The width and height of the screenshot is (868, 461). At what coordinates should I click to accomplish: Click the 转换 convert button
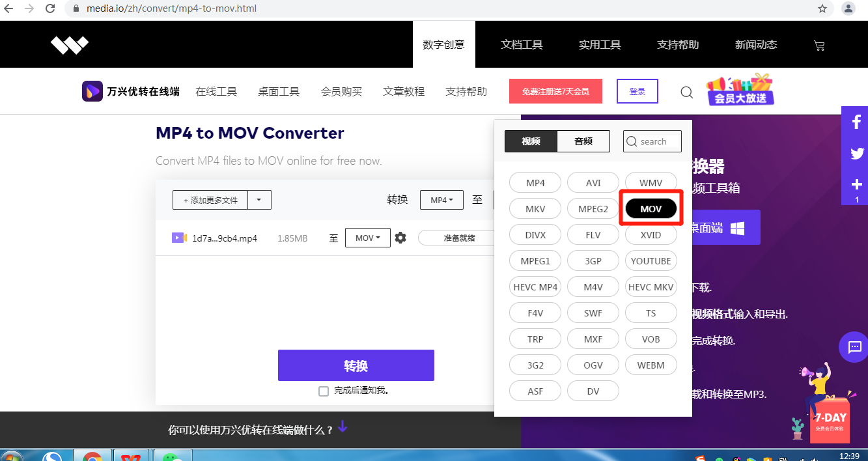356,365
